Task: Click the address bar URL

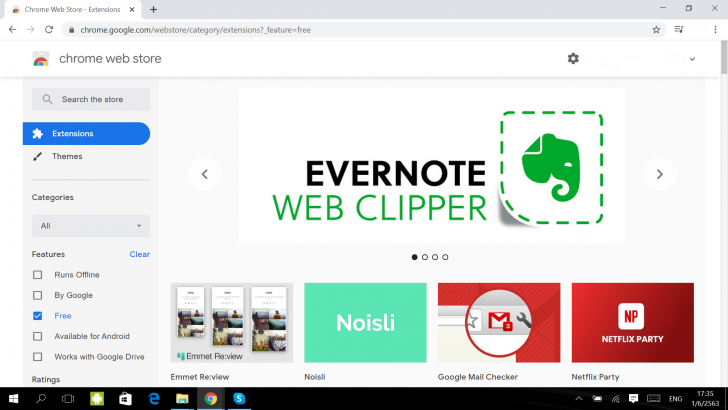Action: tap(195, 30)
